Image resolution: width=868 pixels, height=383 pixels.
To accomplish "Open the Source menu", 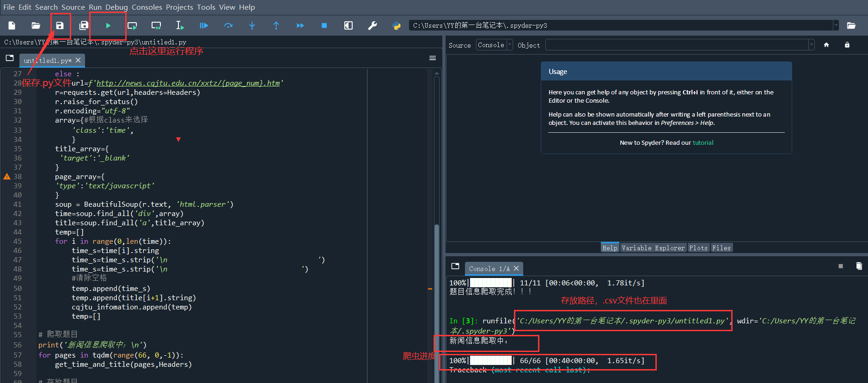I will tap(73, 7).
